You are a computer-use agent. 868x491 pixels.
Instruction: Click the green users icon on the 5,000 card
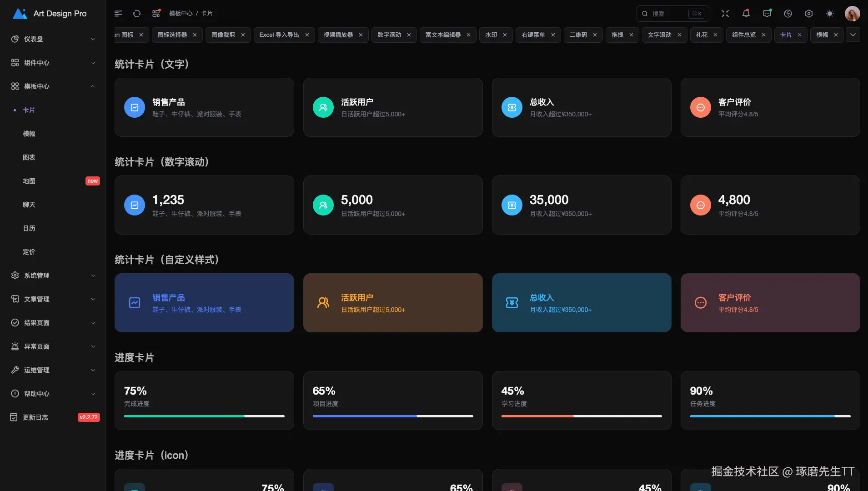click(x=323, y=205)
